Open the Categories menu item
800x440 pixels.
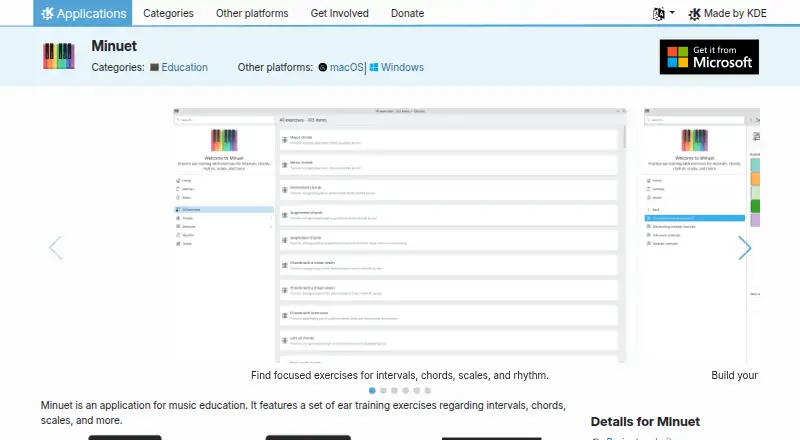click(x=168, y=13)
